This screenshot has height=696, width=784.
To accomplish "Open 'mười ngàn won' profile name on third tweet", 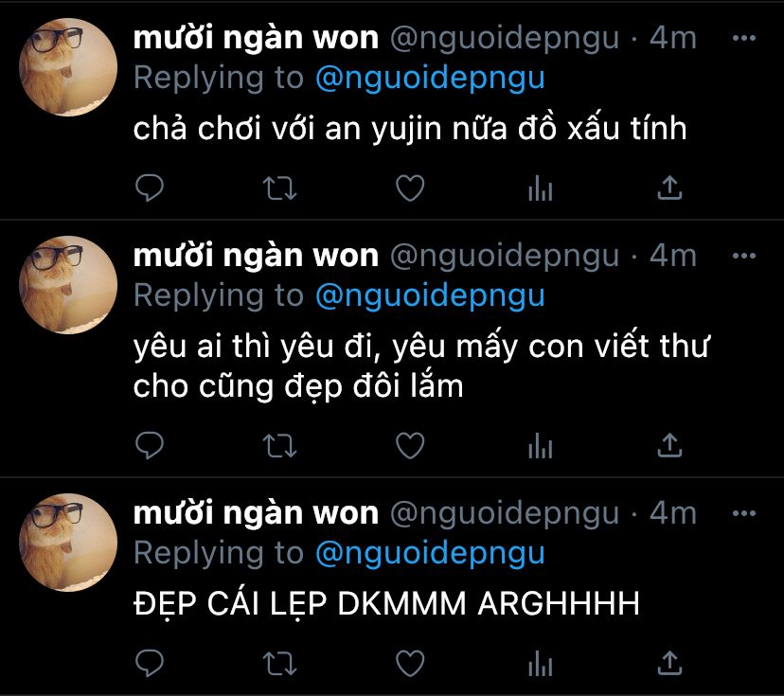I will [256, 513].
